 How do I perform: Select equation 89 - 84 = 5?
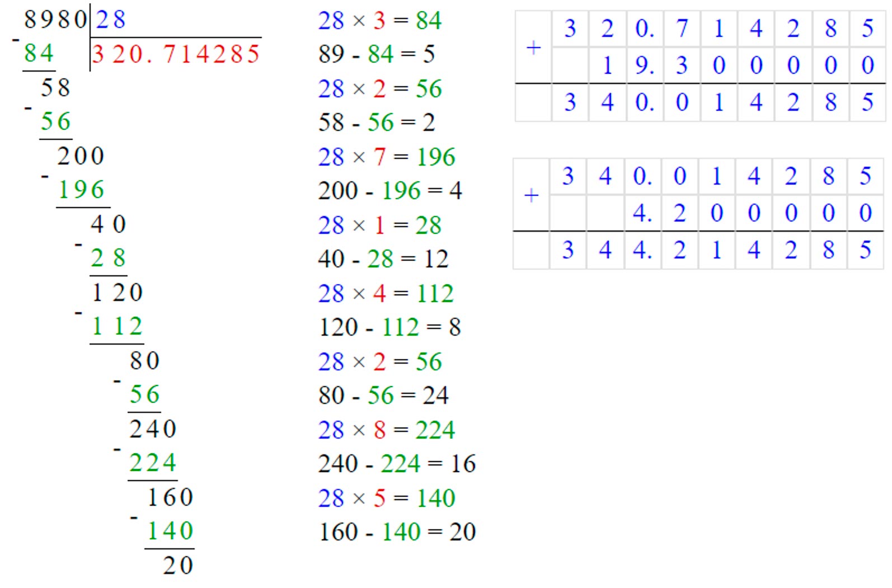pyautogui.click(x=377, y=54)
